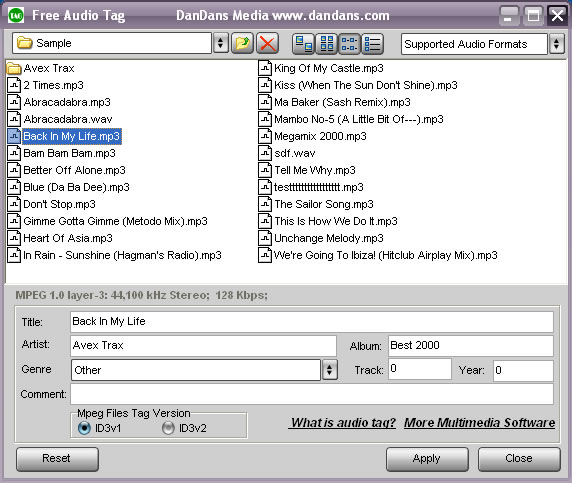This screenshot has width=572, height=483.
Task: Click the Album field containing Best 2000
Action: pyautogui.click(x=471, y=345)
